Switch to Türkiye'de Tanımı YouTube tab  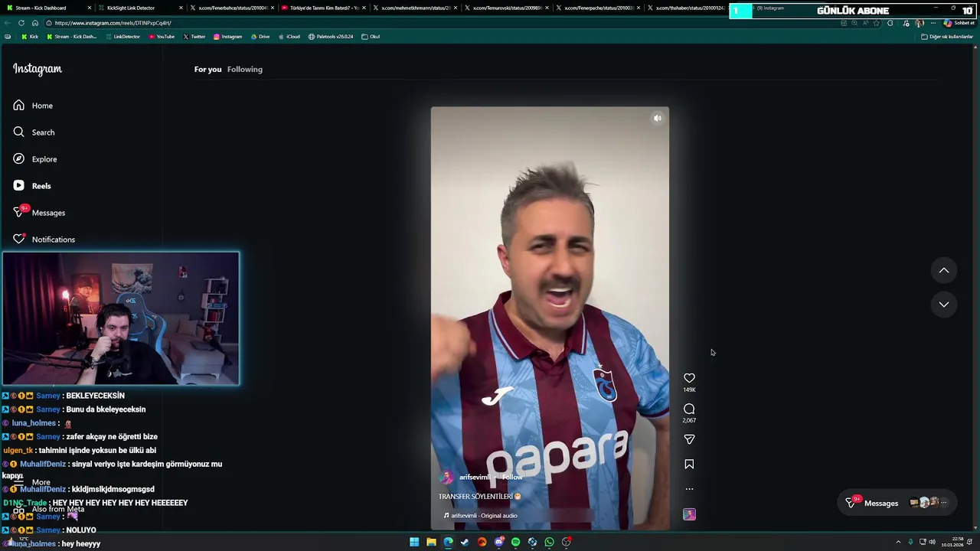click(323, 8)
